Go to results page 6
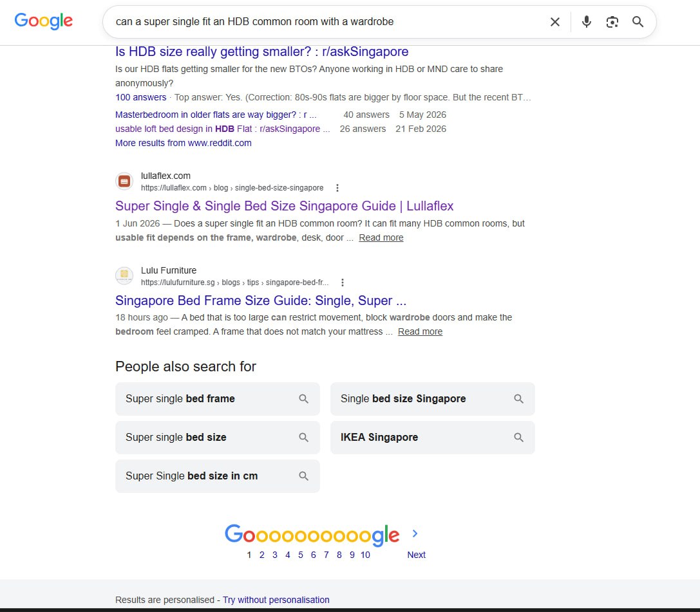 pos(314,555)
